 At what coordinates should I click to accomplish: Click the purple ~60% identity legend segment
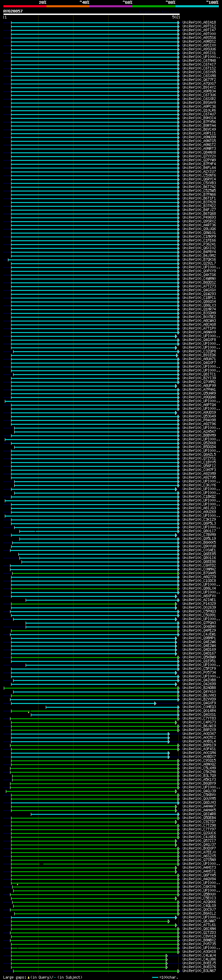(x=111, y=6)
